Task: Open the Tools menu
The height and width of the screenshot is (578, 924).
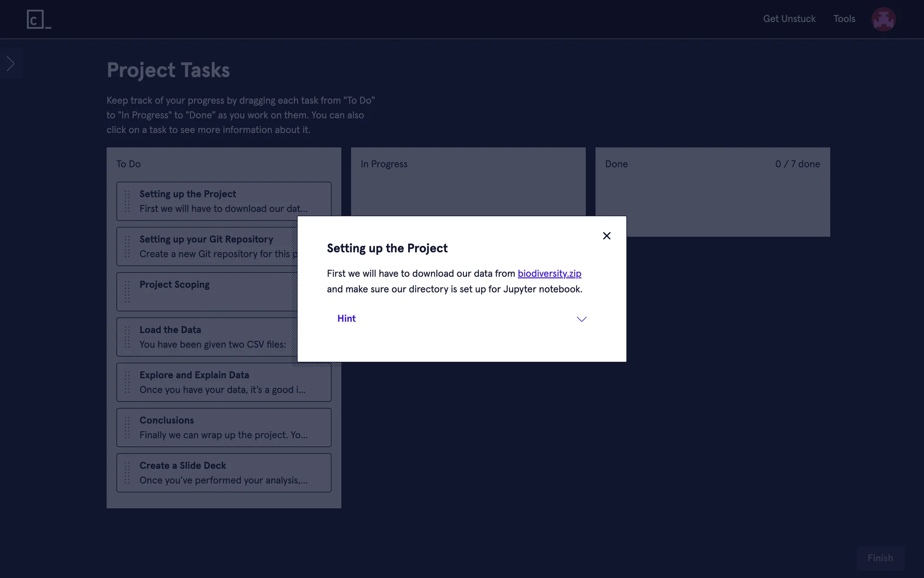Action: point(844,19)
